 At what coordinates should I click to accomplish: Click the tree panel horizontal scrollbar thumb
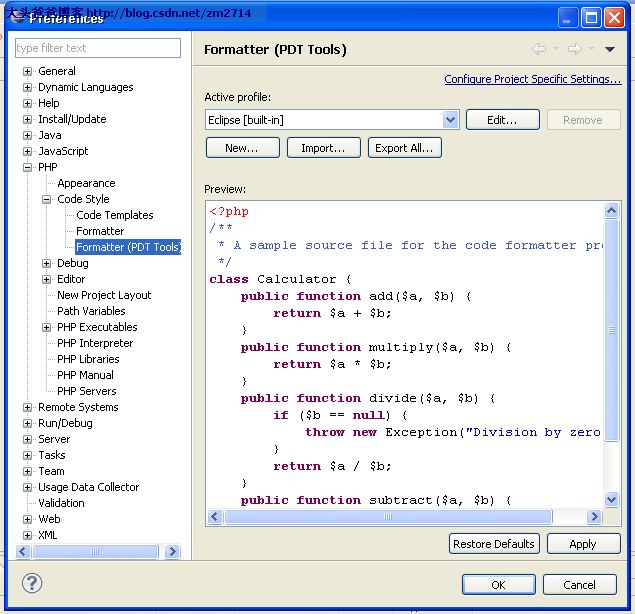click(x=95, y=552)
